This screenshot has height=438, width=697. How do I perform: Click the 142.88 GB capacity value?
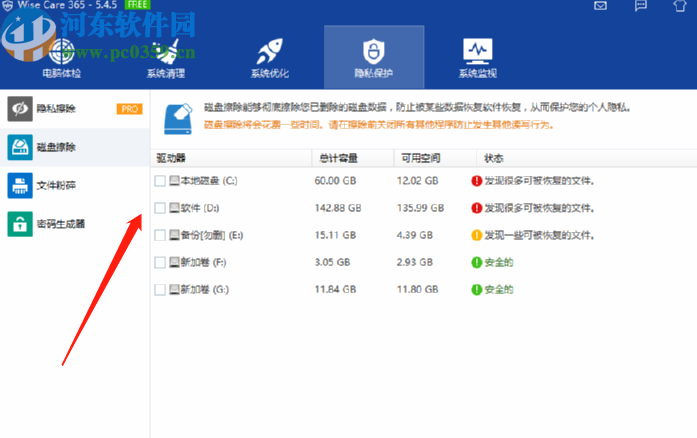(338, 208)
